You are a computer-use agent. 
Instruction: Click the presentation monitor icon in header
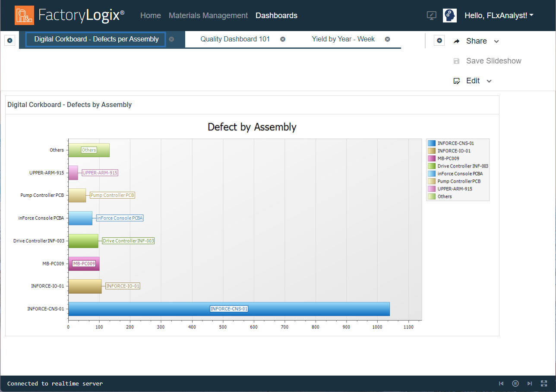coord(431,16)
